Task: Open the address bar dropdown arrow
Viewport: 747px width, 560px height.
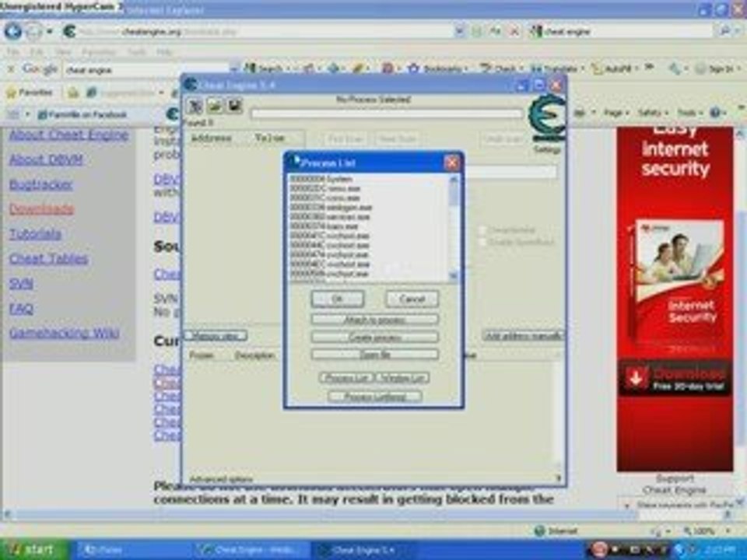Action: point(460,31)
